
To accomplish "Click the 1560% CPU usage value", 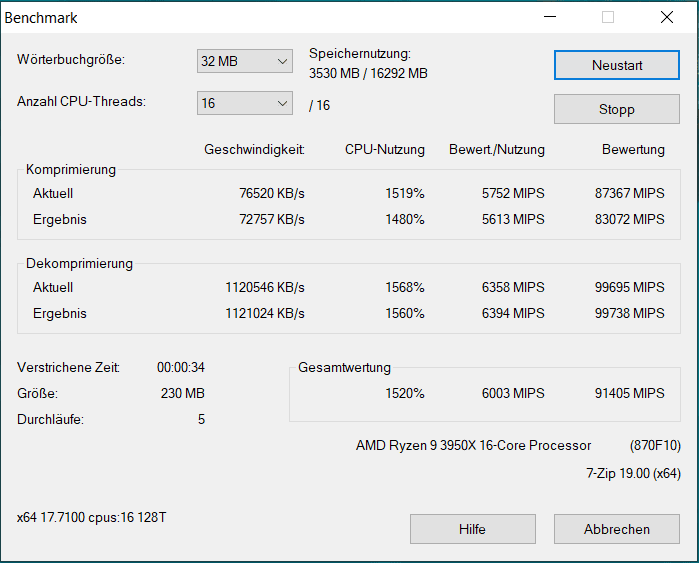I will pyautogui.click(x=405, y=313).
